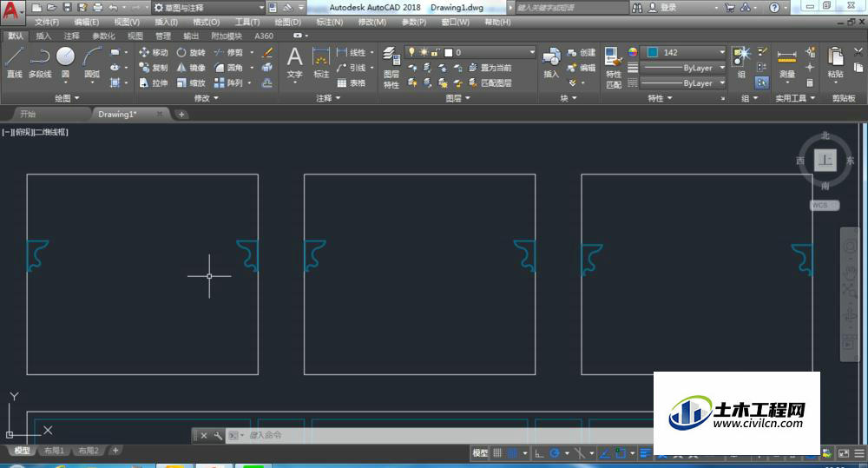Switch to the Insert (插入) ribbon tab
This screenshot has width=868, height=468.
(x=43, y=36)
